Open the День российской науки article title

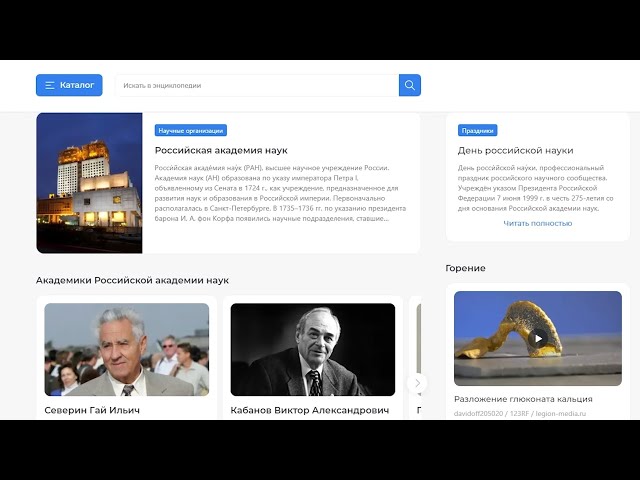coord(515,150)
